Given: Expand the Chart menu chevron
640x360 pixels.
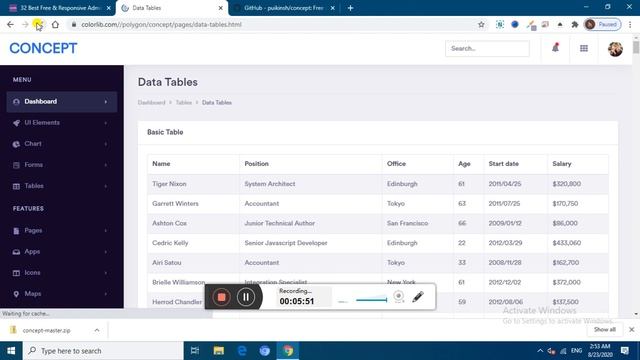Looking at the screenshot, I should tap(106, 144).
